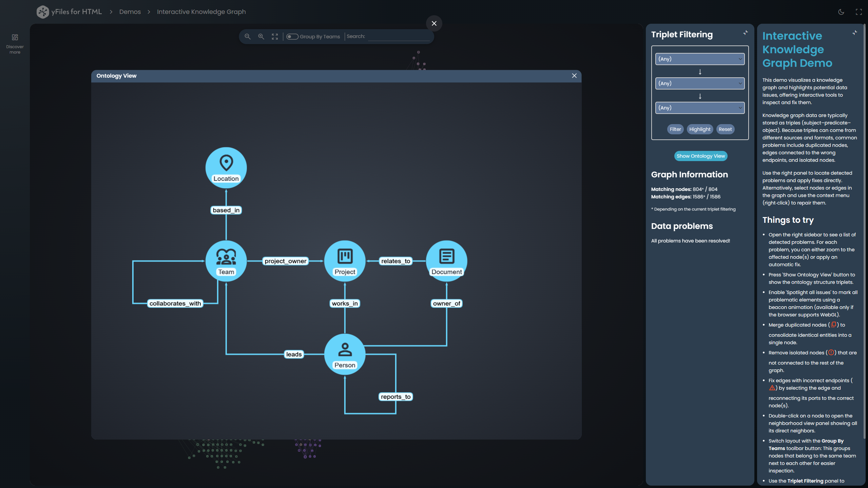Open the second (Any) predicate dropdown

pyautogui.click(x=700, y=83)
